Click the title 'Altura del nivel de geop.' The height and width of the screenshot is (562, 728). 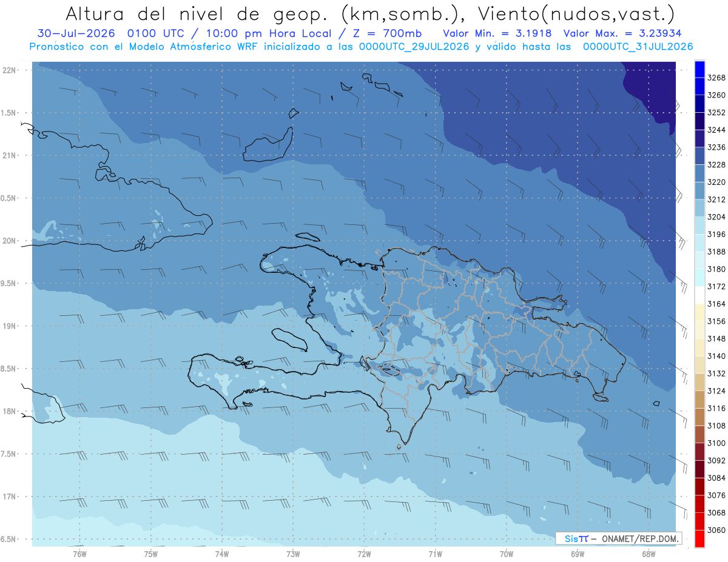click(x=197, y=13)
